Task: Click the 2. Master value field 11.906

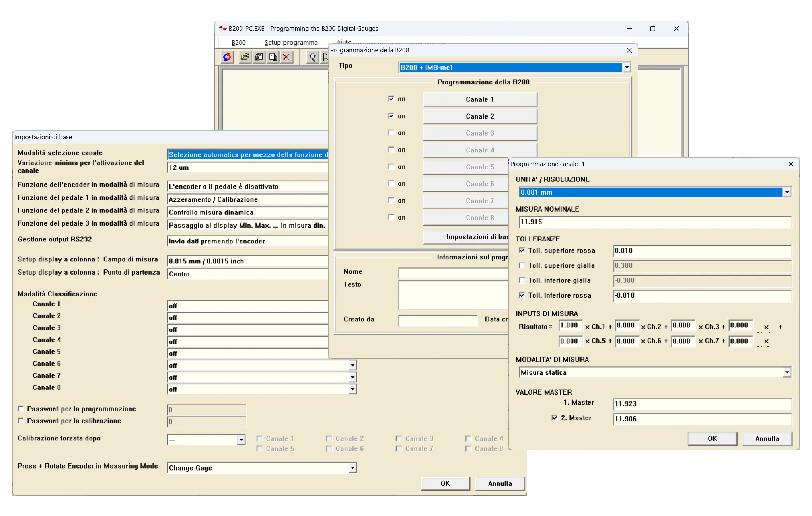Action: (702, 419)
